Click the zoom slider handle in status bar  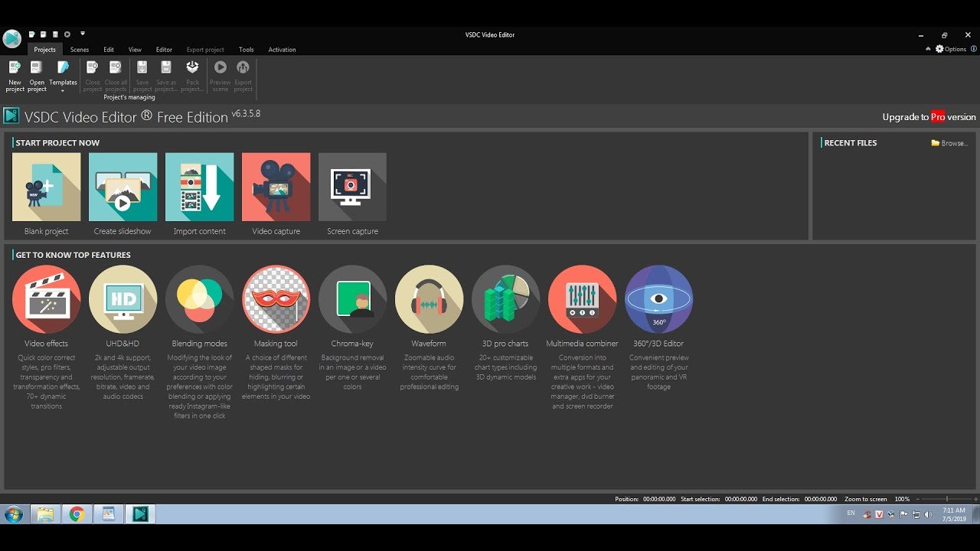tap(947, 499)
